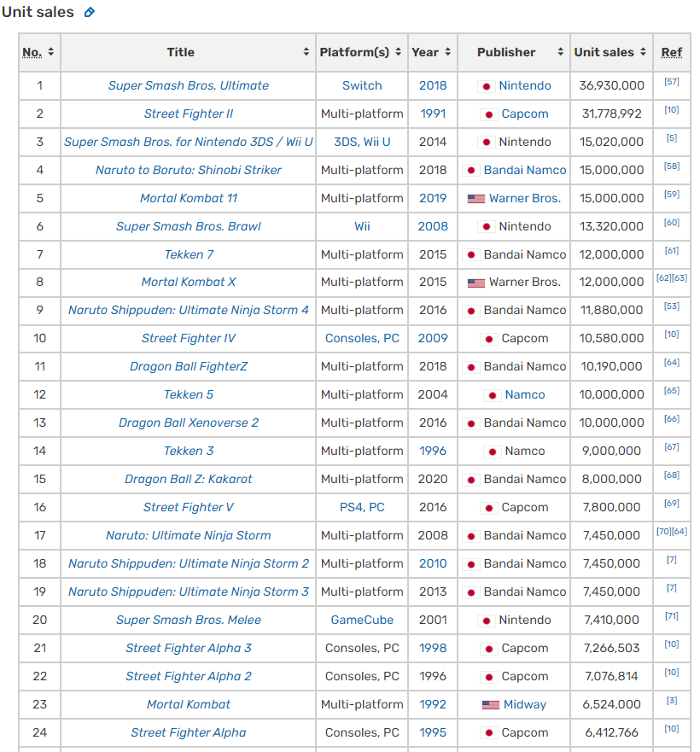The image size is (700, 752).
Task: Open Mortal Kombat X link
Action: (188, 282)
